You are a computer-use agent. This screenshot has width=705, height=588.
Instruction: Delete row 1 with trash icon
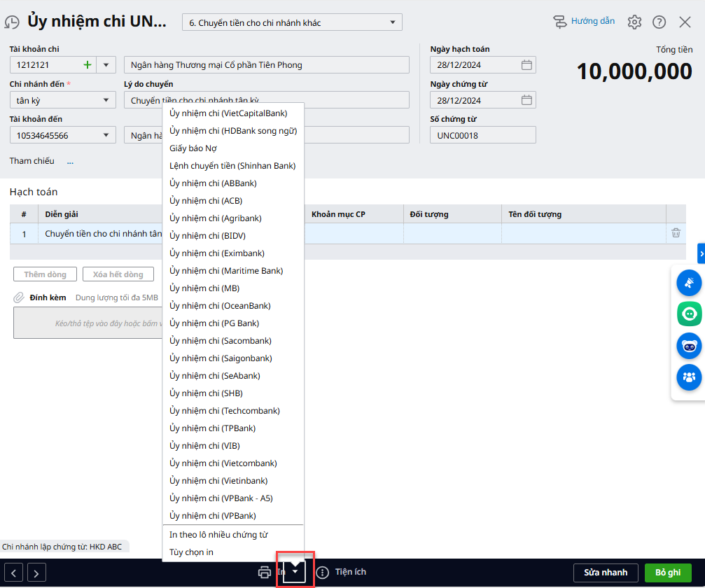tap(676, 233)
